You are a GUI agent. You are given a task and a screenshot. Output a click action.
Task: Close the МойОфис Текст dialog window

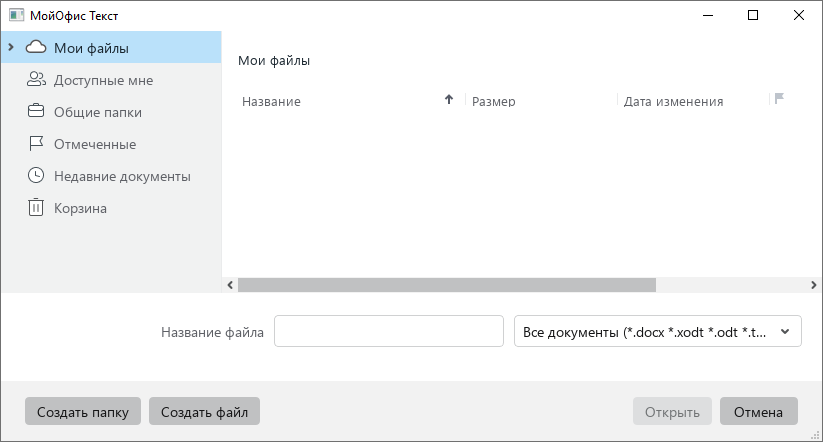[799, 15]
